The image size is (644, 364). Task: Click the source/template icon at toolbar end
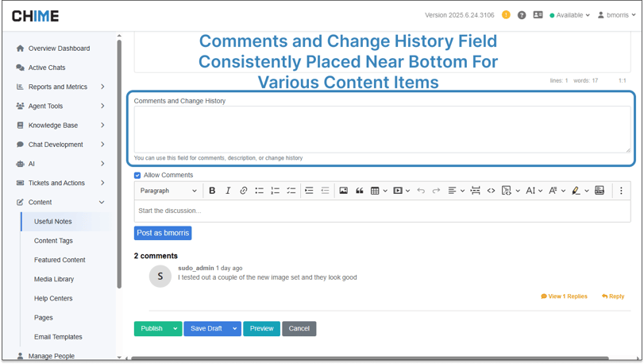tap(600, 191)
